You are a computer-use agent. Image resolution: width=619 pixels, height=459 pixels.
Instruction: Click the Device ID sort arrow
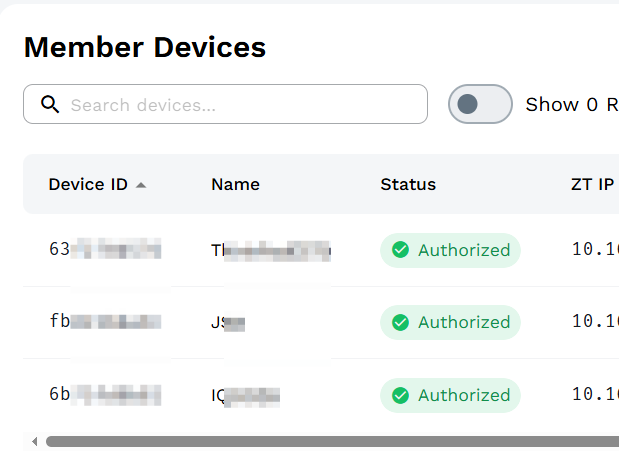(141, 185)
